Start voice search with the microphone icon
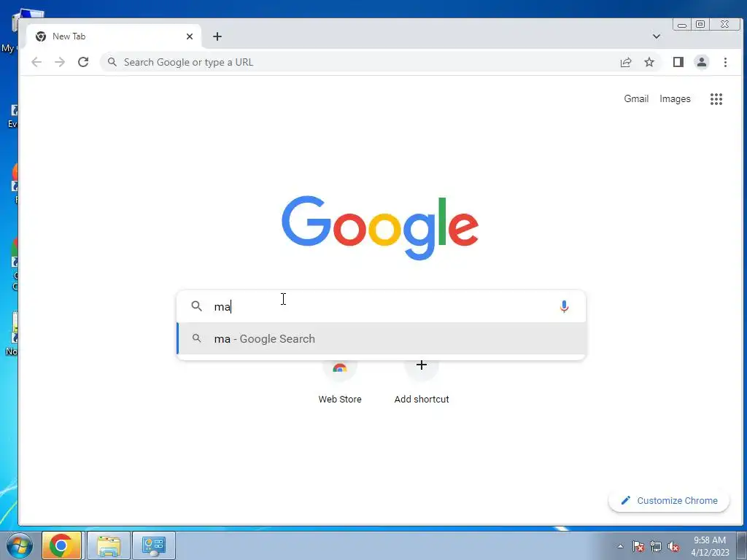747x560 pixels. [564, 306]
